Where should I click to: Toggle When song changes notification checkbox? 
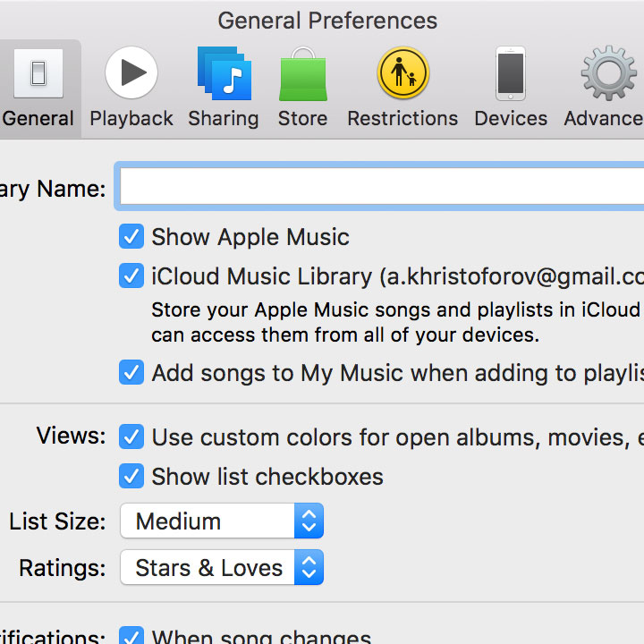pos(131,637)
